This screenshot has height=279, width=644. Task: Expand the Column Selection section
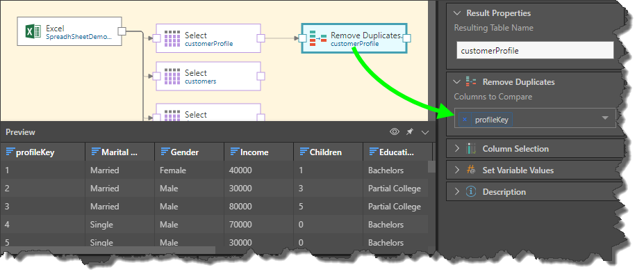tap(457, 149)
